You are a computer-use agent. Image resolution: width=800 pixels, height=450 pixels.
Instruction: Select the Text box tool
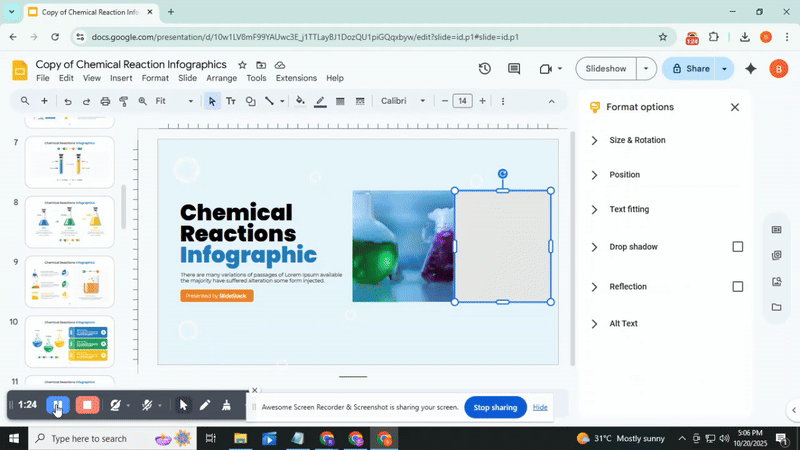coord(231,101)
